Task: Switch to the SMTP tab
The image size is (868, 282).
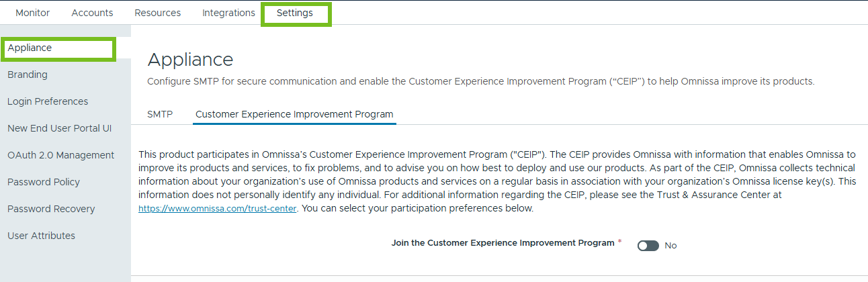Action: (160, 114)
